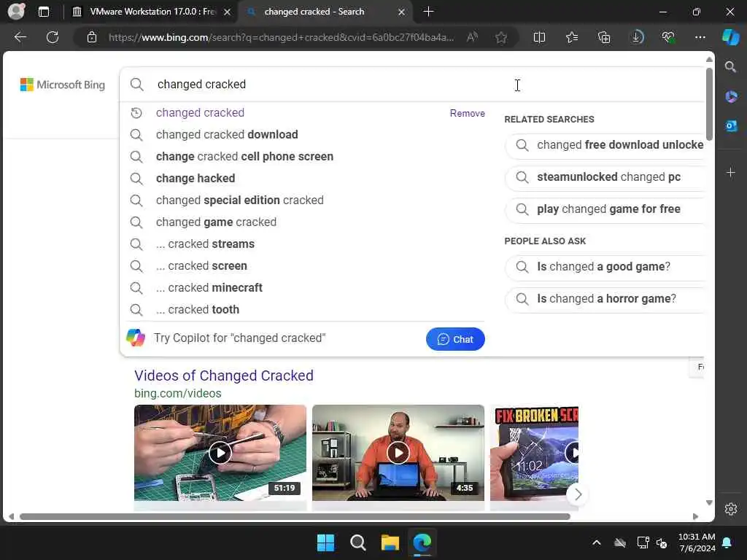
Task: Click the sidebar search icon
Action: pos(730,66)
